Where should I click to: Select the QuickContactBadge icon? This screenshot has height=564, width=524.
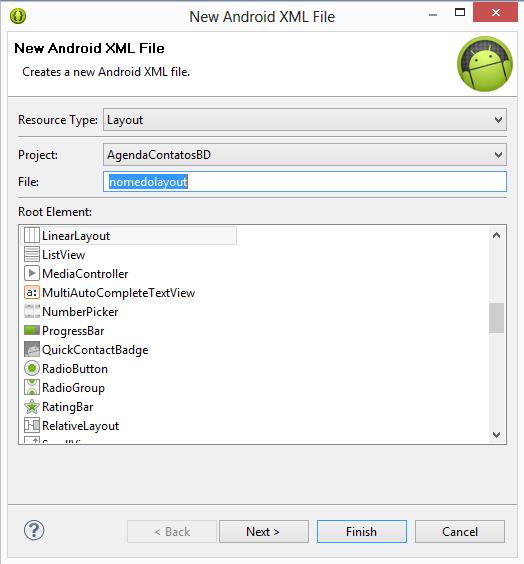(x=32, y=349)
